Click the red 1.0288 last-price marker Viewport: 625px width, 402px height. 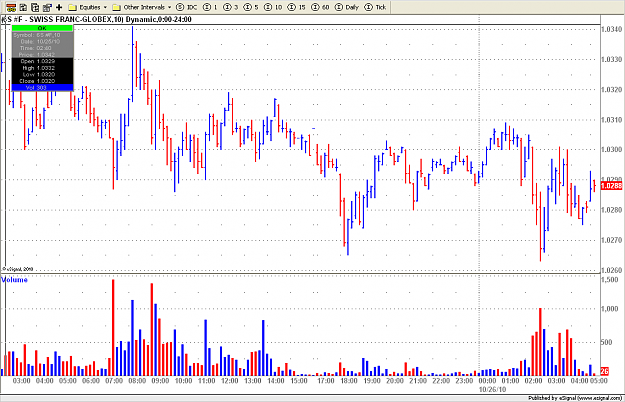[x=611, y=186]
